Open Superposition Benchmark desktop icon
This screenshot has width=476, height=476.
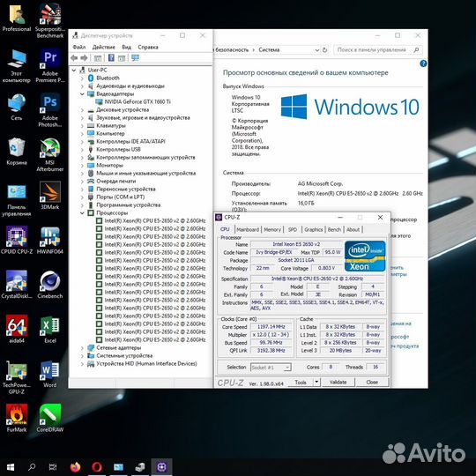[x=50, y=20]
